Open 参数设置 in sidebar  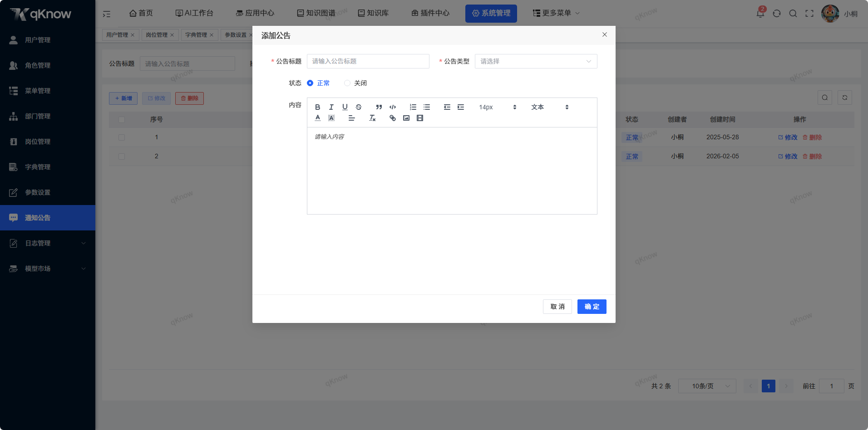pos(48,192)
